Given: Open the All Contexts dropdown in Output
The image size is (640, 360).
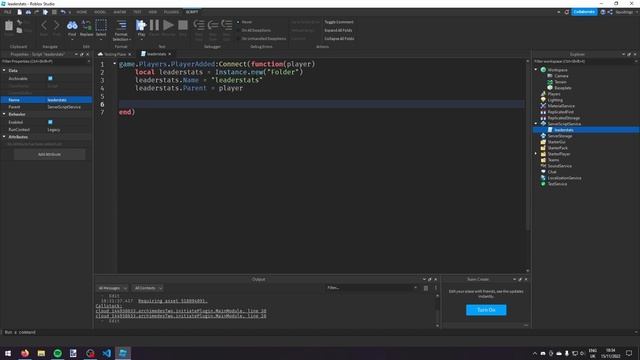Looking at the screenshot, I should tap(148, 288).
